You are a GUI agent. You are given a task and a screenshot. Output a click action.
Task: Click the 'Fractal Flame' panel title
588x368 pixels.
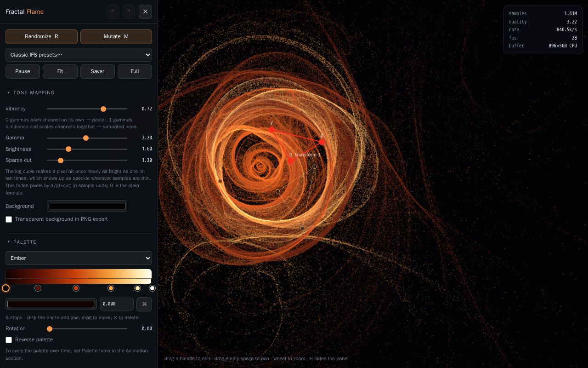tap(24, 12)
